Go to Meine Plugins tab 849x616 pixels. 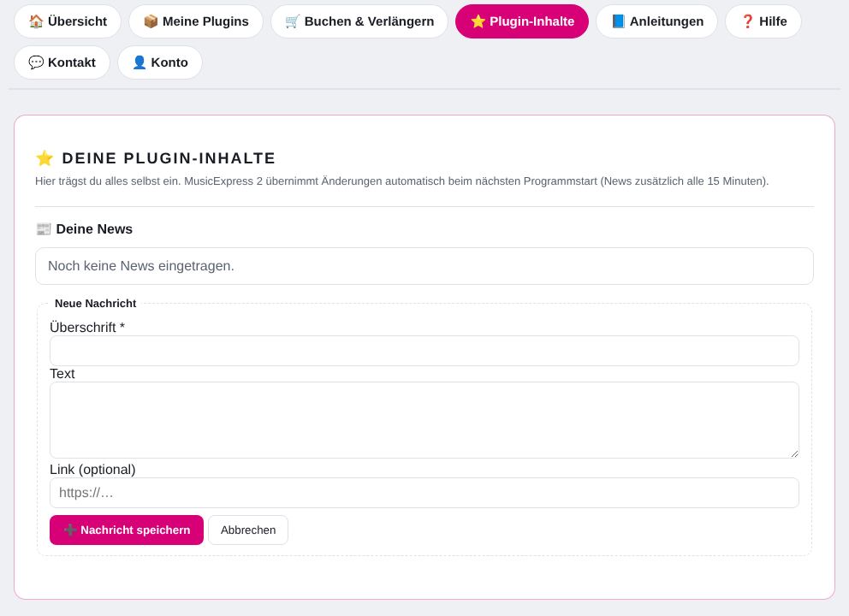coord(196,21)
